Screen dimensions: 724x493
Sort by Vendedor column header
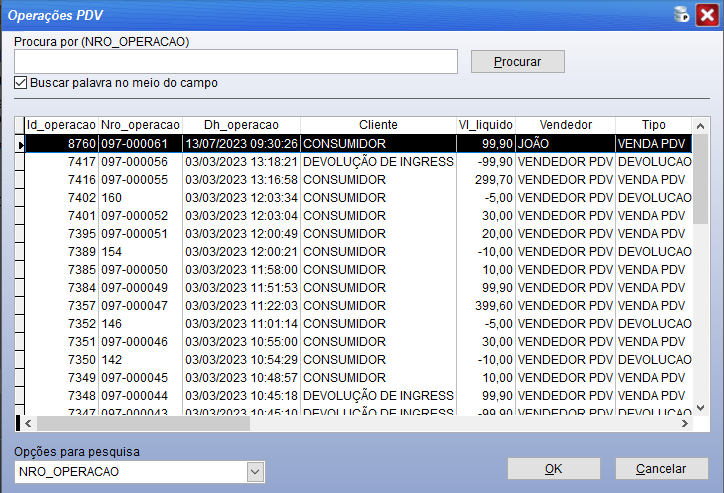(x=566, y=125)
